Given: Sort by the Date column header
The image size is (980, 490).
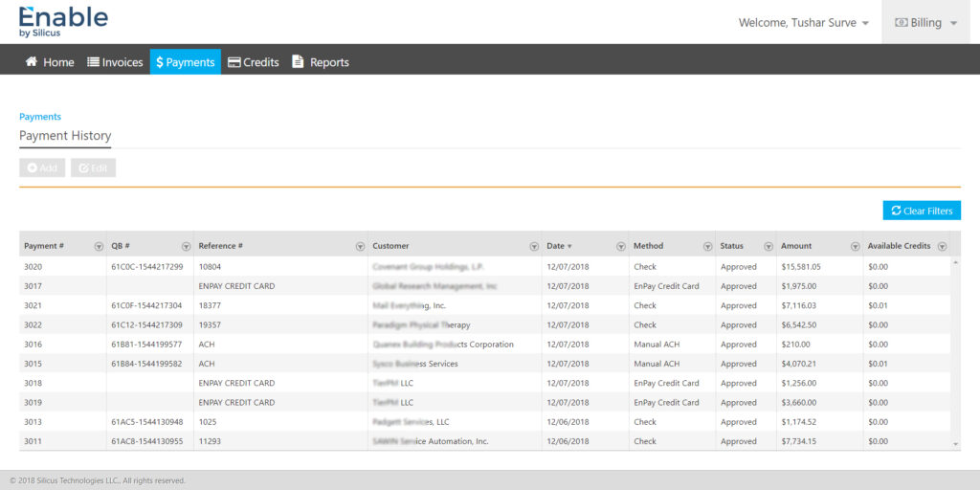Looking at the screenshot, I should (x=559, y=246).
